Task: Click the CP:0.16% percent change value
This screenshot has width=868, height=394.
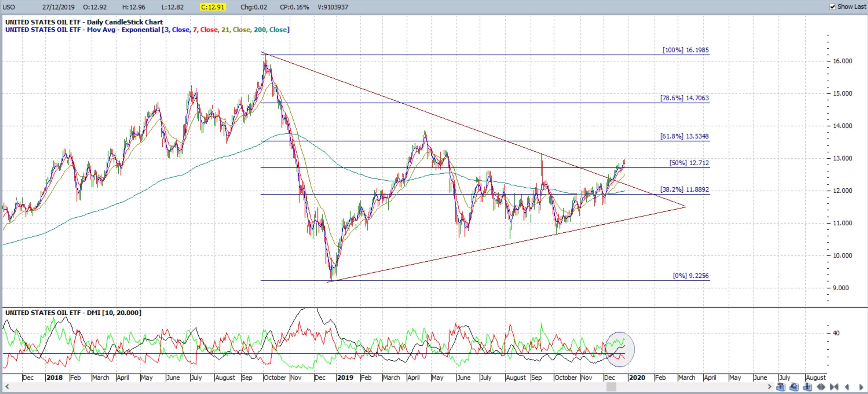Action: [294, 7]
